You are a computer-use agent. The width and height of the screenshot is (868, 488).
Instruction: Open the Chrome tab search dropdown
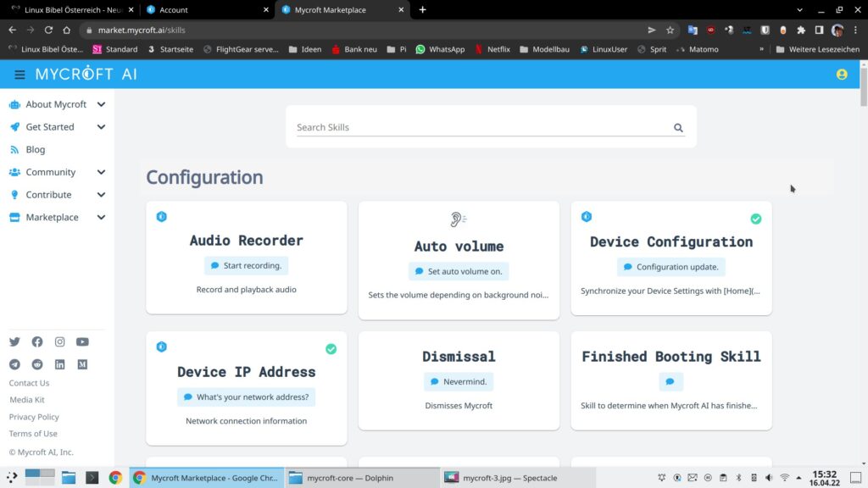[799, 10]
